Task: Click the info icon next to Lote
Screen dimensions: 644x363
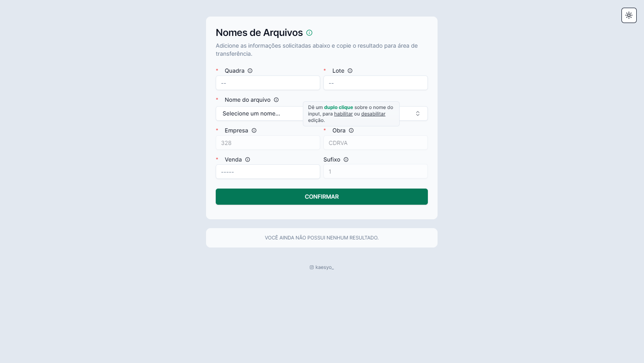Action: tap(350, 71)
